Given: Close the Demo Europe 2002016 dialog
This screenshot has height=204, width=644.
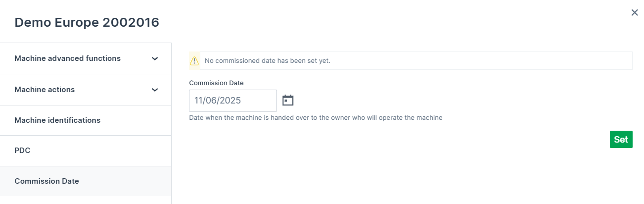Looking at the screenshot, I should pyautogui.click(x=635, y=12).
